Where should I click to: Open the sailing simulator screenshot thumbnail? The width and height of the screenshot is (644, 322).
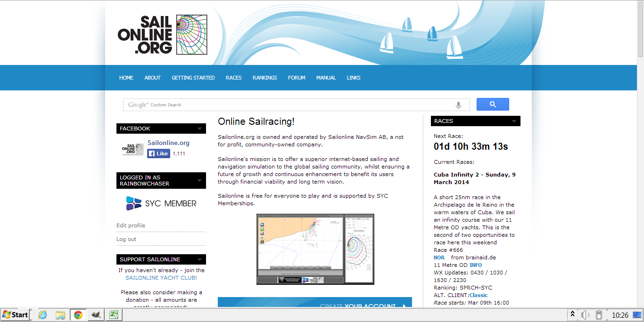[315, 250]
